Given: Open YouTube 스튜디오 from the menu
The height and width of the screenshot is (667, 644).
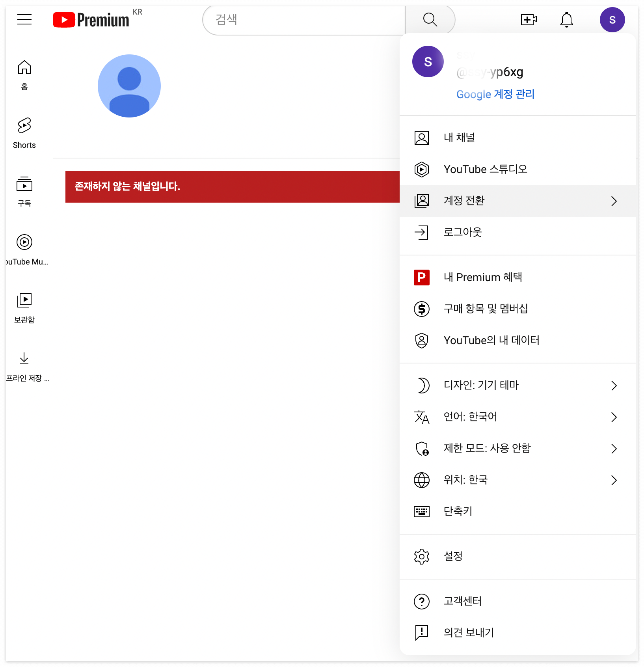Looking at the screenshot, I should click(x=518, y=170).
